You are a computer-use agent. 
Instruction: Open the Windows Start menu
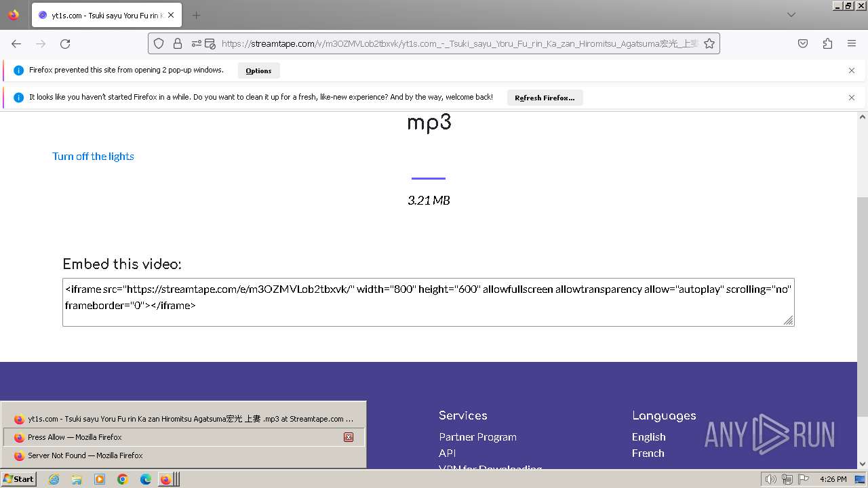(18, 479)
